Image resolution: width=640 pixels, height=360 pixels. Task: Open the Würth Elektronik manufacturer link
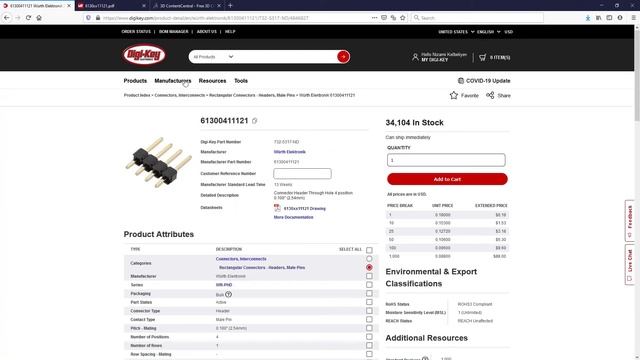pos(289,152)
